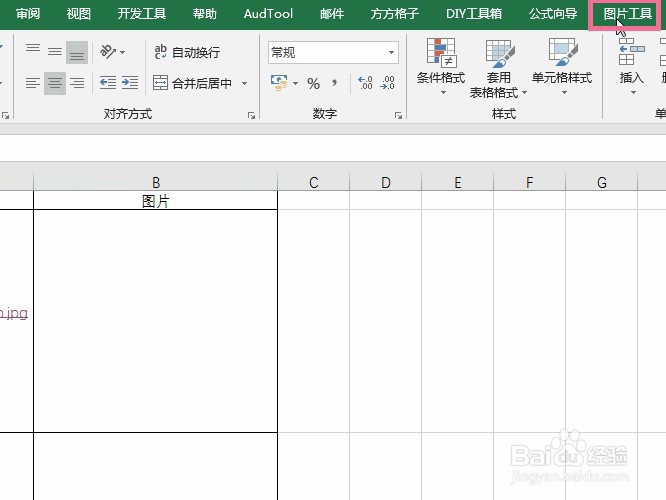The height and width of the screenshot is (500, 666).
Task: Open the 视图 tab
Action: coord(79,14)
